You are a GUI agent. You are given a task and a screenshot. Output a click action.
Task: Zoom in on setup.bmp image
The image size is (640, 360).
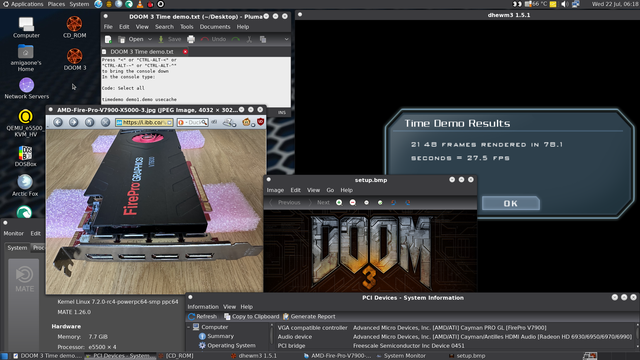[339, 202]
